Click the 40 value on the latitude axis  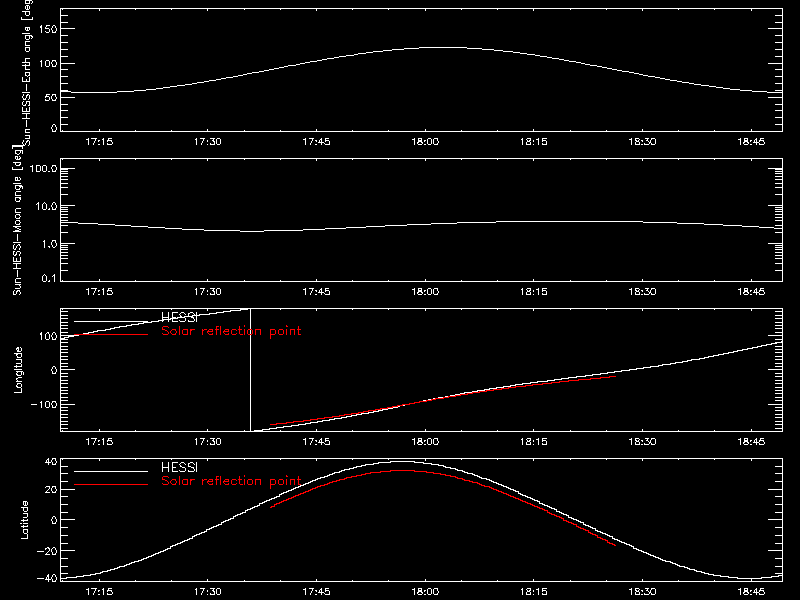tap(51, 462)
